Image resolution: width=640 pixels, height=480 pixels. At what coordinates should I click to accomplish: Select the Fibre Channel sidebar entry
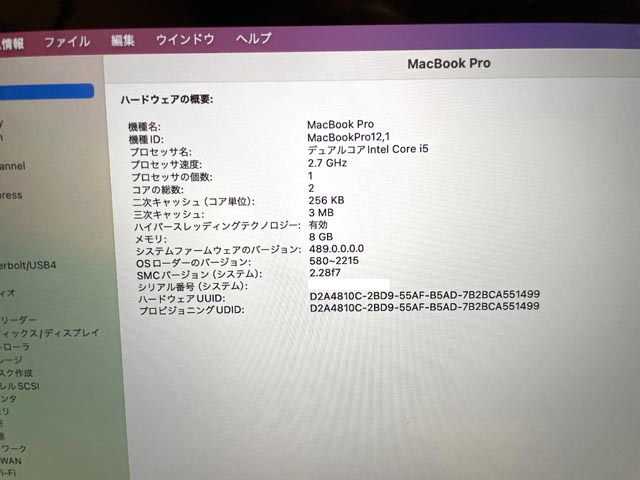pyautogui.click(x=14, y=166)
